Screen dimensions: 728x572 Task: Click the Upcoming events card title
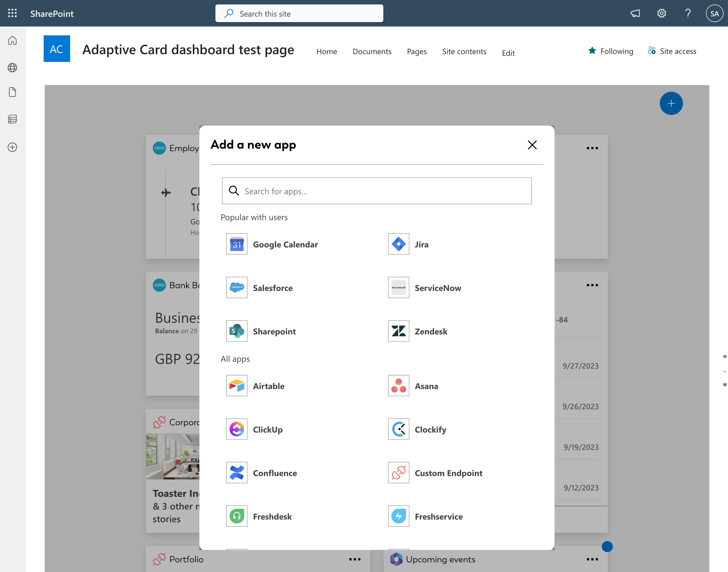[441, 559]
